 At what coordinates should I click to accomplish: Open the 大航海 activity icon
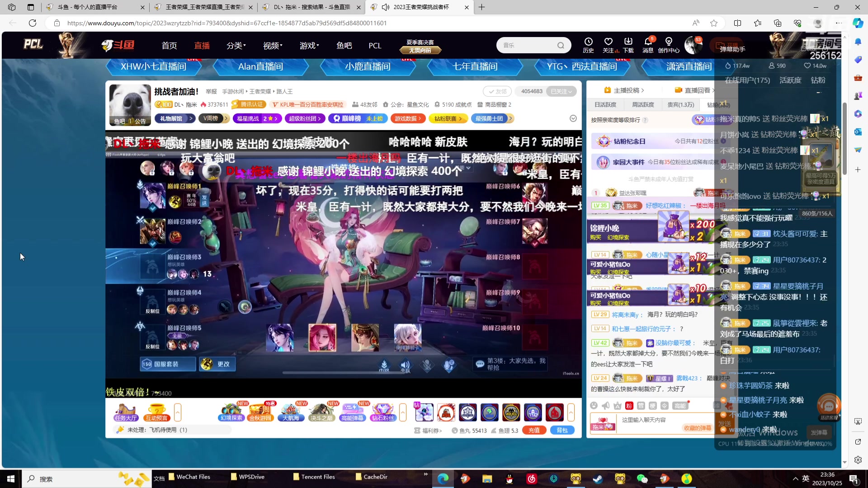pyautogui.click(x=292, y=412)
